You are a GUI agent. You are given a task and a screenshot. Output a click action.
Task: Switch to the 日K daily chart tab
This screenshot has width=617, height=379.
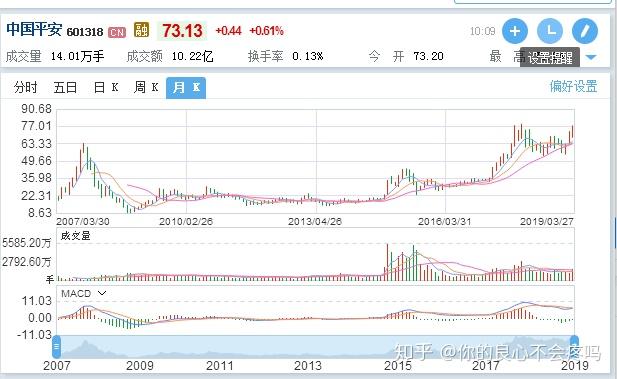(106, 87)
